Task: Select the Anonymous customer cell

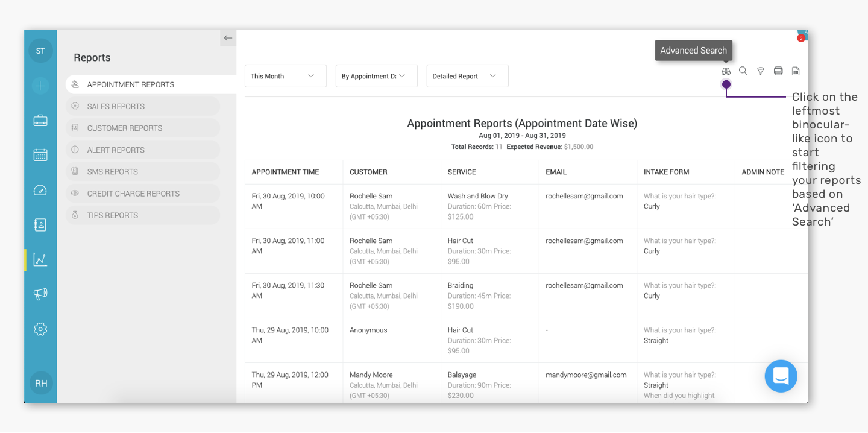Action: pos(368,330)
